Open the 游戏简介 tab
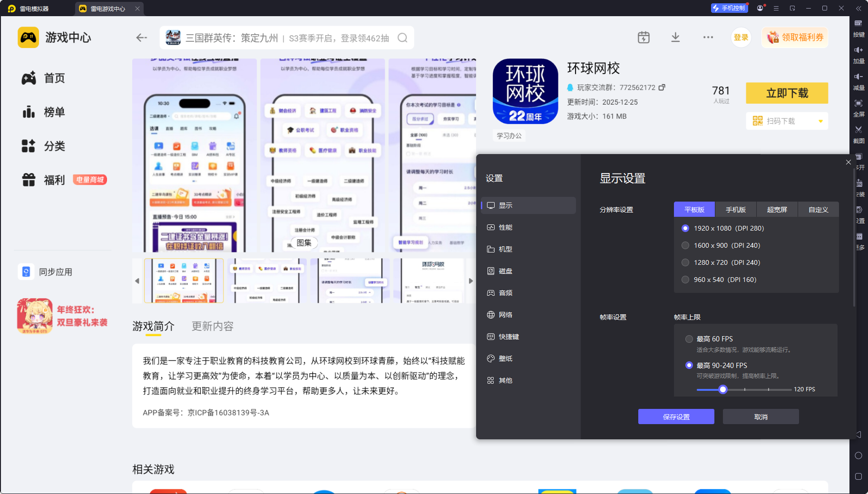This screenshot has height=494, width=868. coord(153,326)
